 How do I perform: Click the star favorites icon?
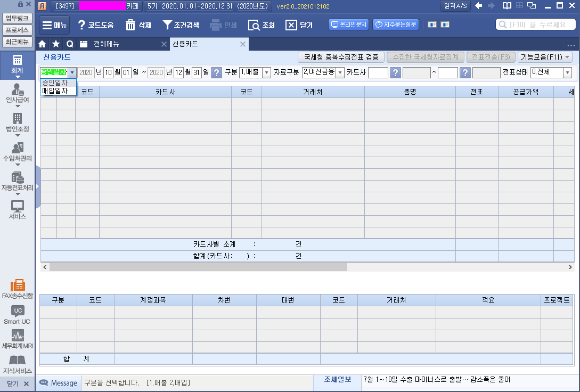tap(56, 44)
